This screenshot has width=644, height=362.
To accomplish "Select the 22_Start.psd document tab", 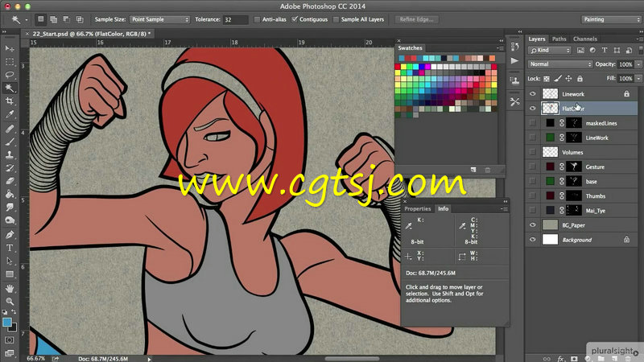I will [91, 34].
